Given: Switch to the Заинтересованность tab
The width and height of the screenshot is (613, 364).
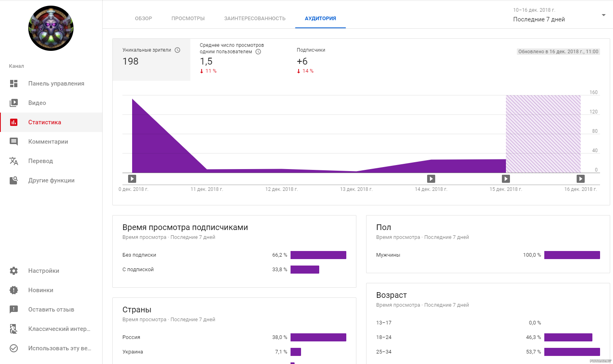Looking at the screenshot, I should [255, 19].
